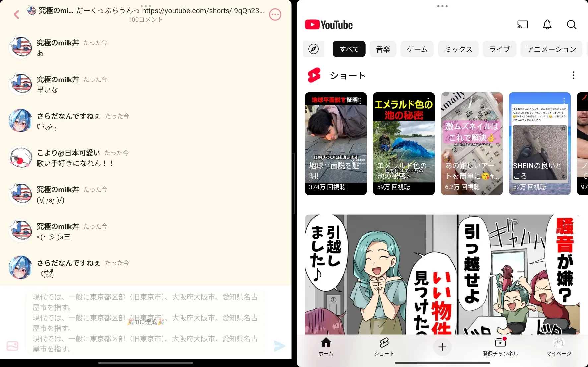Select the すべて filter chip
The image size is (588, 367).
coord(349,49)
